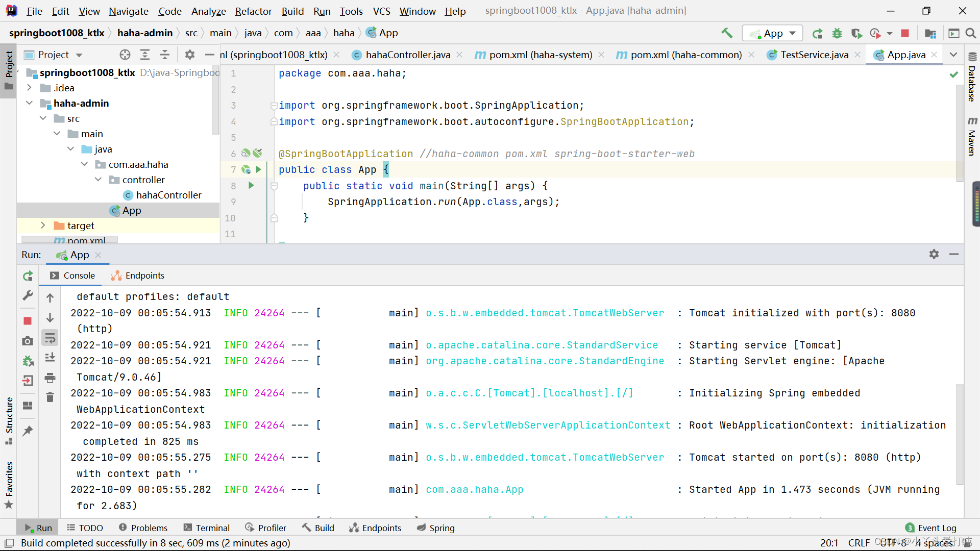Toggle Maven tool window on right edge
The height and width of the screenshot is (551, 980).
pyautogui.click(x=972, y=136)
